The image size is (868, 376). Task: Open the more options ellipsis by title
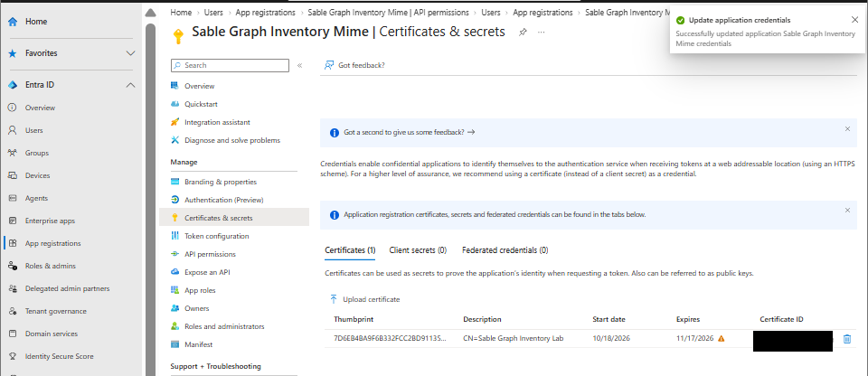tap(542, 33)
